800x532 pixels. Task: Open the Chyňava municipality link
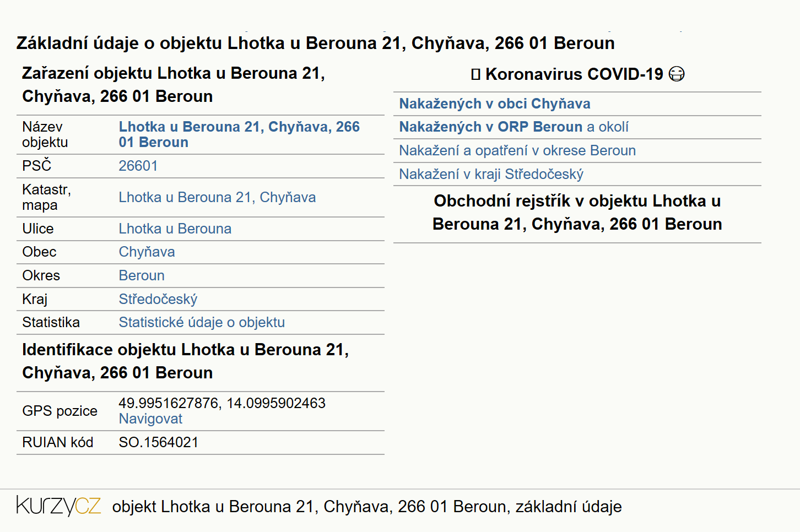coord(147,252)
